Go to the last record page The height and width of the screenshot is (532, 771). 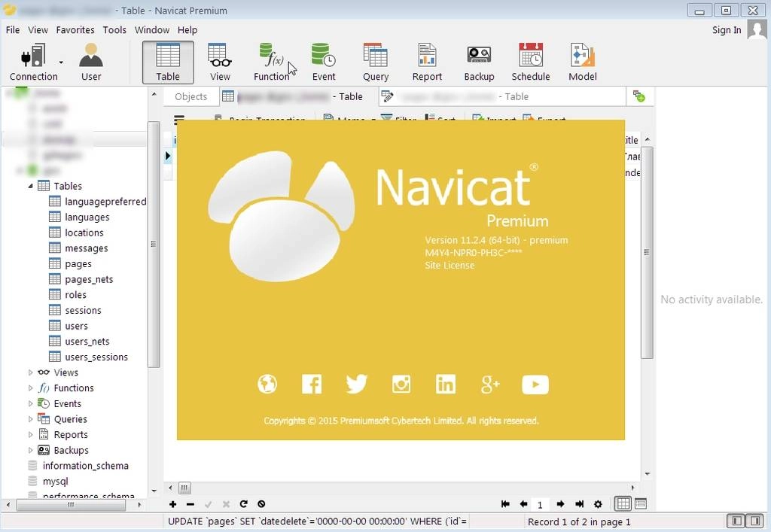tap(579, 504)
